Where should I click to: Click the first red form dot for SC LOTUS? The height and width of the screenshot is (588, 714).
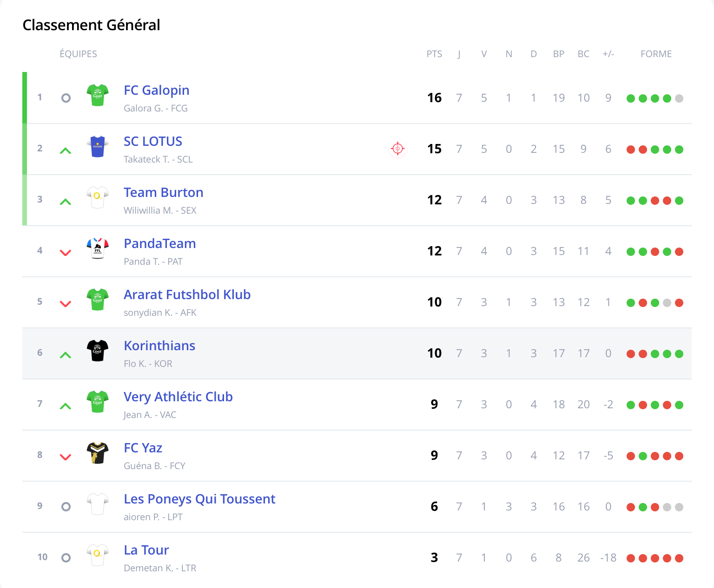tap(631, 150)
